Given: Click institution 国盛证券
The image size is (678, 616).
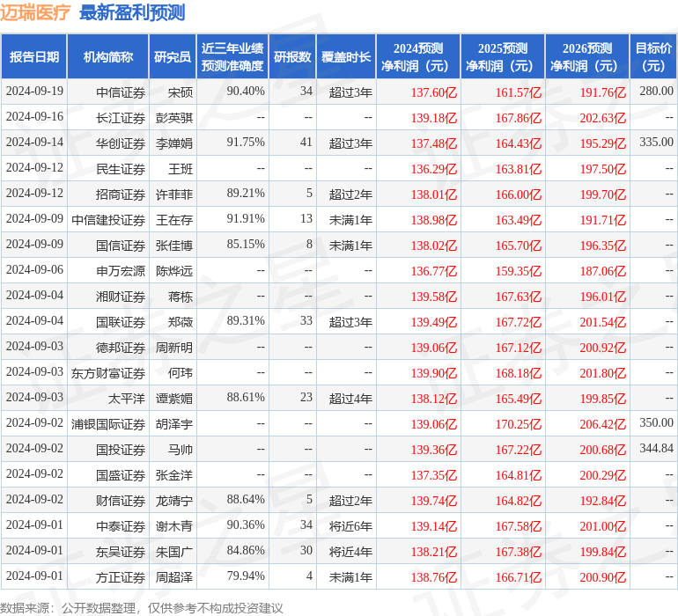Looking at the screenshot, I should point(121,475).
